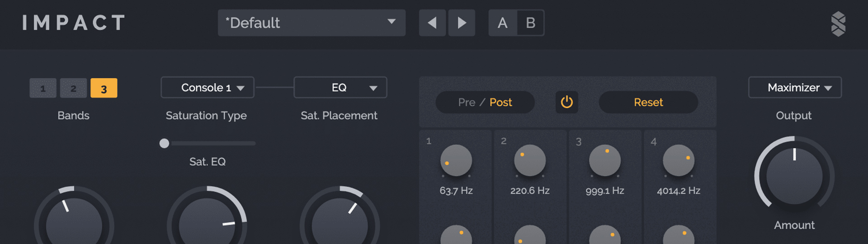Click the next preset arrow button
This screenshot has height=244, width=868.
click(x=462, y=23)
